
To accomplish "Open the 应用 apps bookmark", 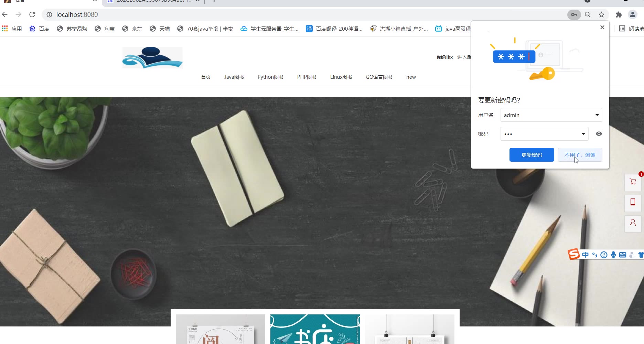I will point(12,29).
